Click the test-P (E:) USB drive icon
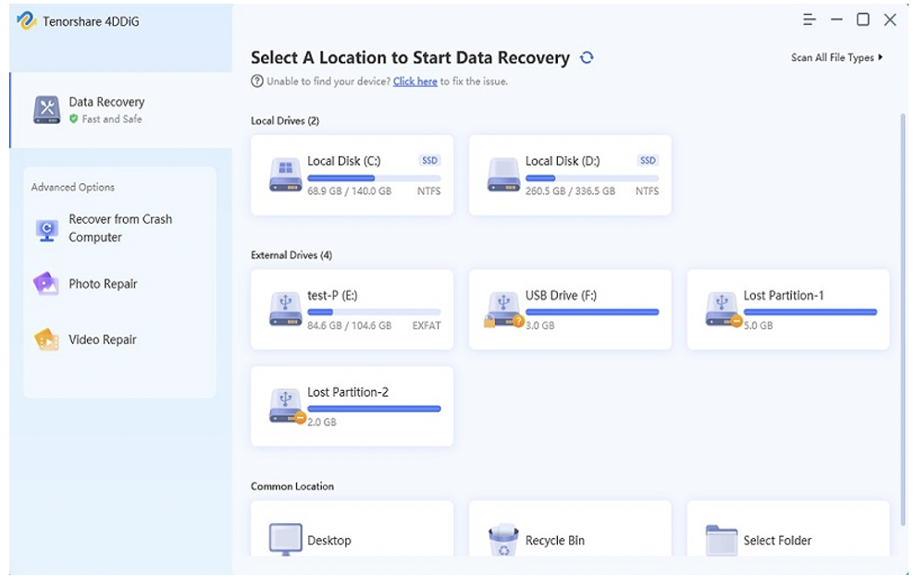Screen dimensions: 916x588 coord(286,309)
